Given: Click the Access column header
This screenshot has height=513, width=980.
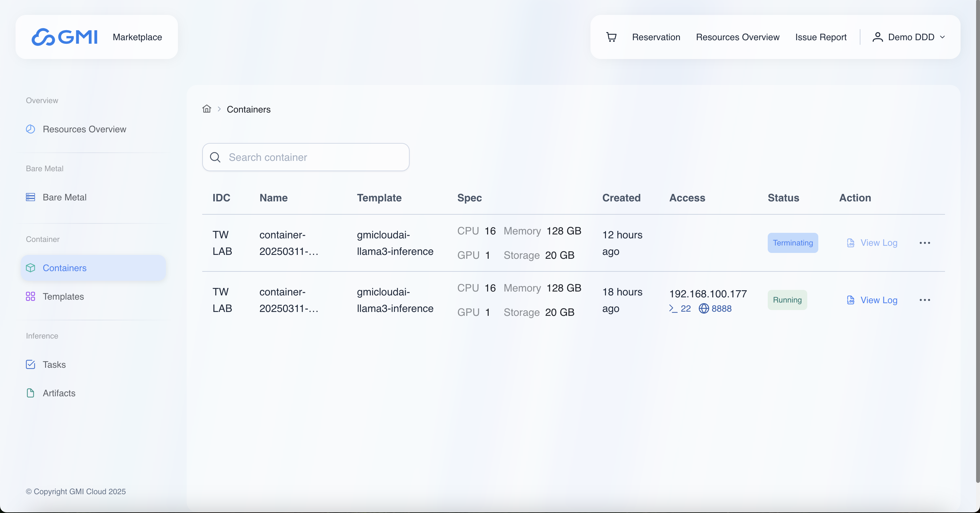Looking at the screenshot, I should click(687, 198).
